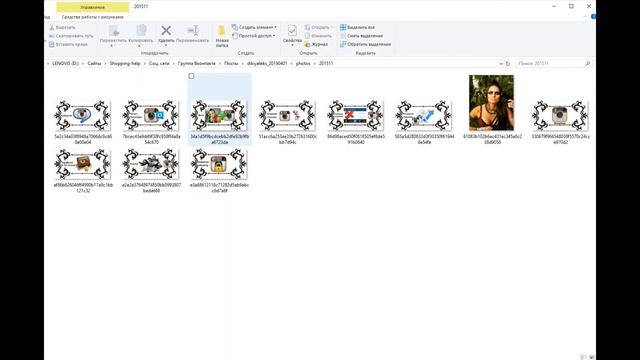Select the speech-bubble Instagram thumbnail
The width and height of the screenshot is (640, 360).
pyautogui.click(x=83, y=116)
